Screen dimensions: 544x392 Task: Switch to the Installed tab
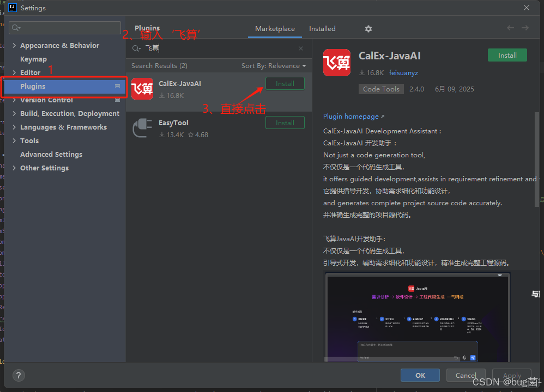(322, 29)
